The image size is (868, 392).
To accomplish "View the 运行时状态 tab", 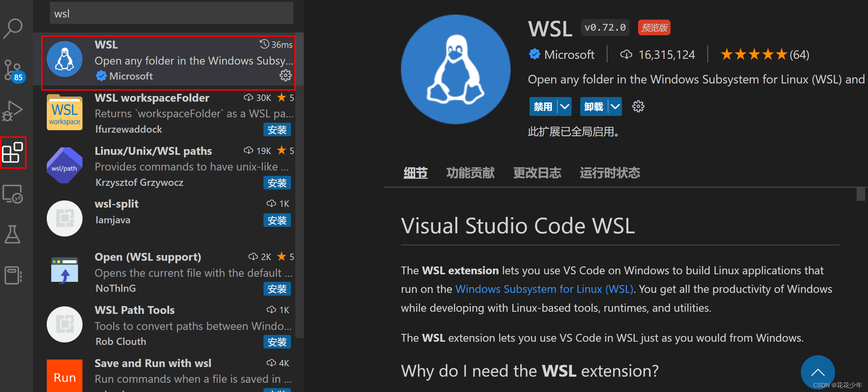I will coord(609,173).
